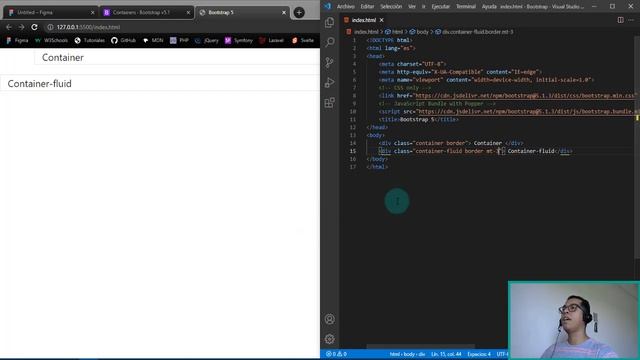Open the Archivo menu
The height and width of the screenshot is (360, 640).
(346, 7)
